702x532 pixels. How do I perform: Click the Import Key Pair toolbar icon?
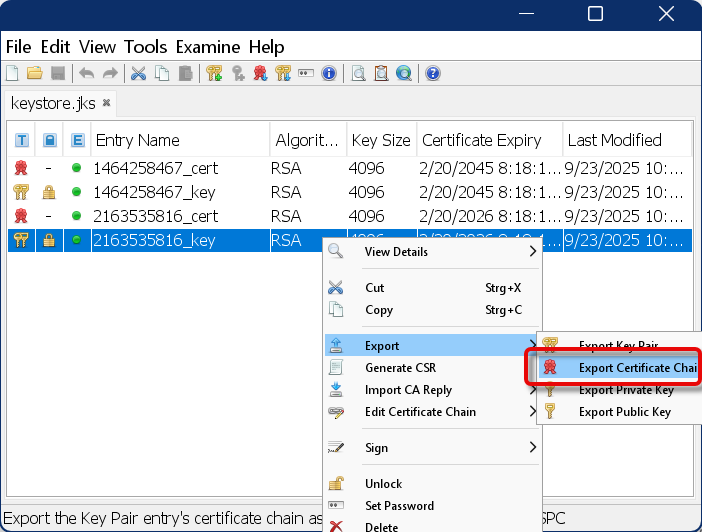[283, 73]
